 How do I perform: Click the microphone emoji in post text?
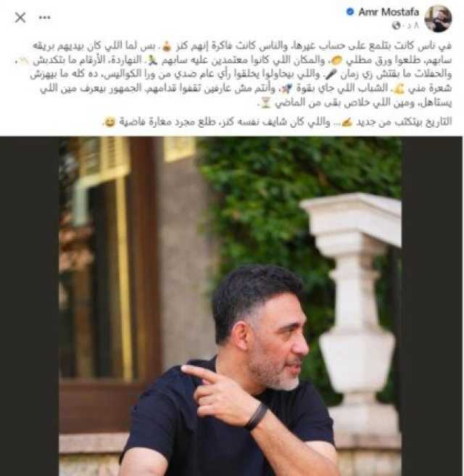pos(330,74)
